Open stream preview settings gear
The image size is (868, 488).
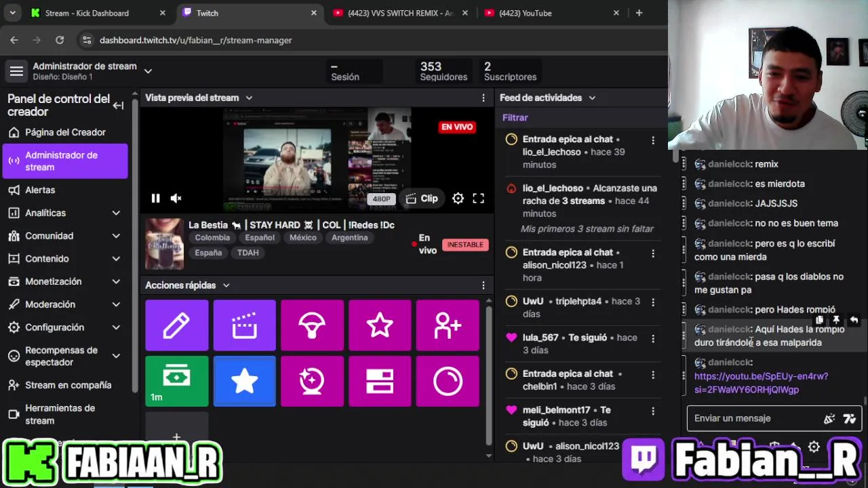click(458, 199)
